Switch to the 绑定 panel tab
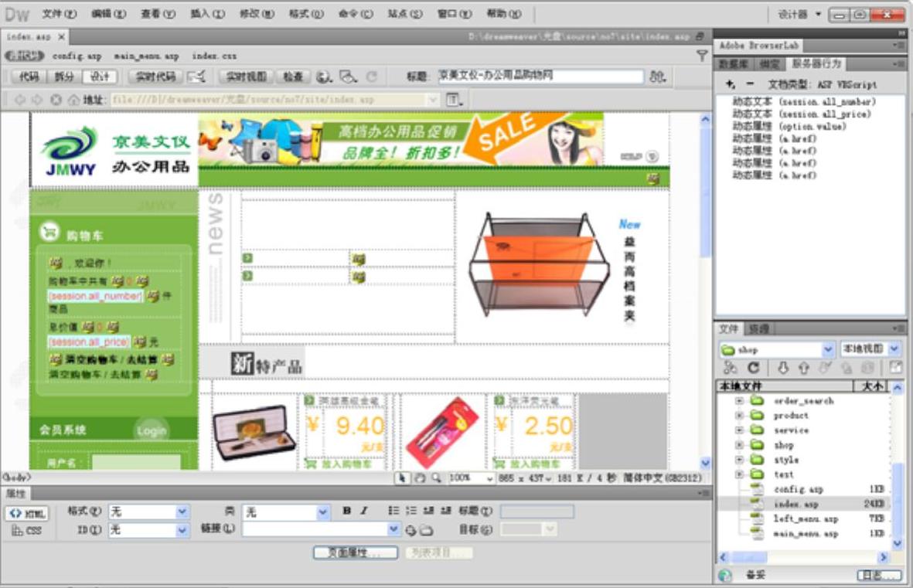 pos(769,64)
